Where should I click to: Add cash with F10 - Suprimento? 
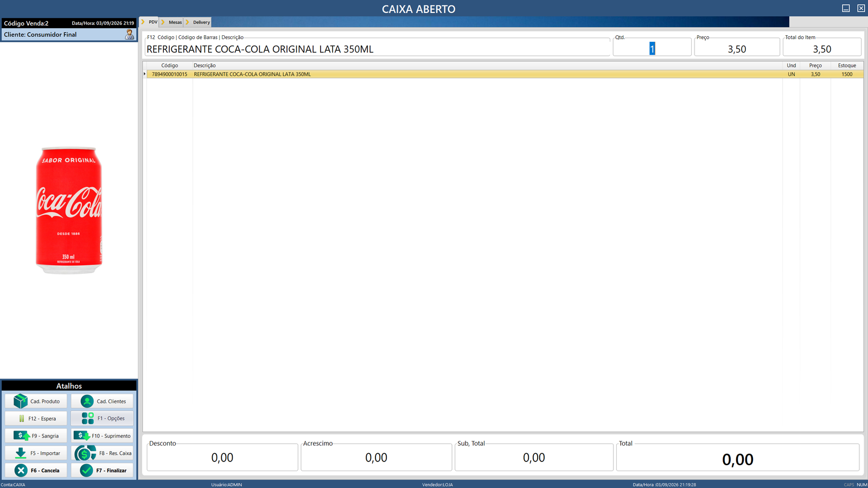click(x=103, y=436)
